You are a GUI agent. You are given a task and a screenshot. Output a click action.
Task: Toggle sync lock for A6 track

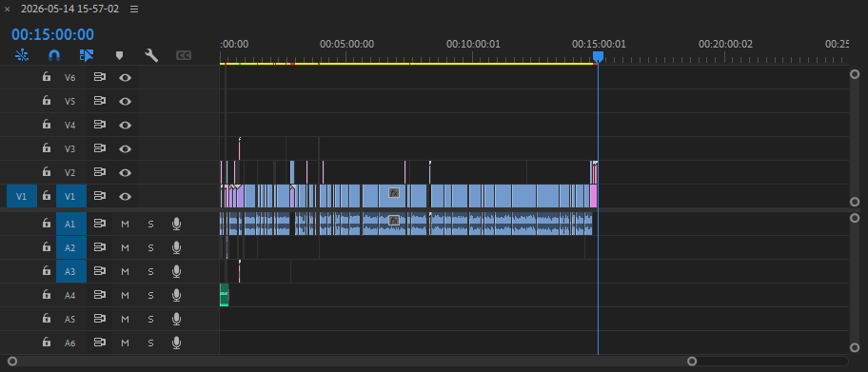click(x=100, y=343)
